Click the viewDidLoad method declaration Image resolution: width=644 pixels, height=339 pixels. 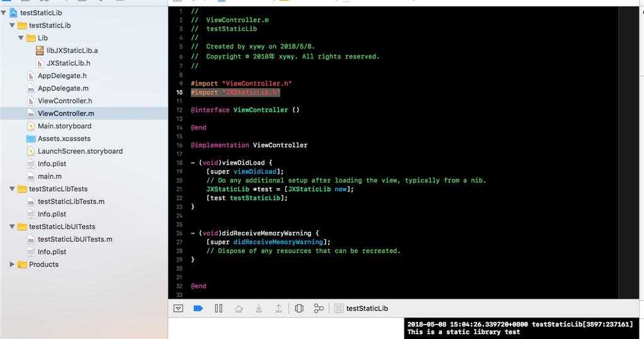[x=231, y=163]
